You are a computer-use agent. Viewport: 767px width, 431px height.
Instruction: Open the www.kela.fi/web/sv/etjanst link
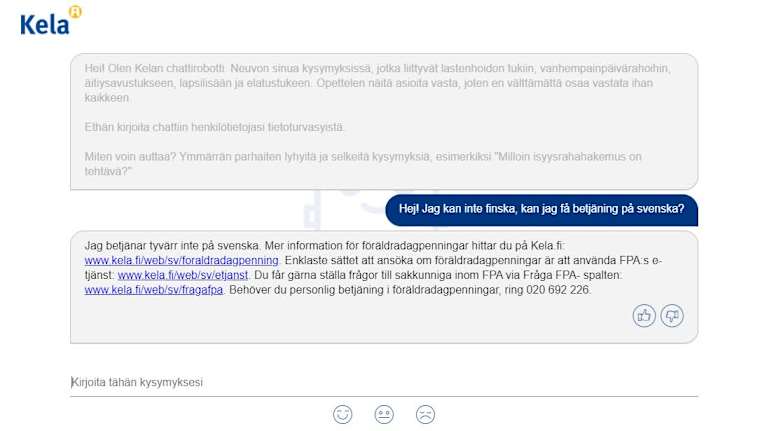click(x=183, y=275)
